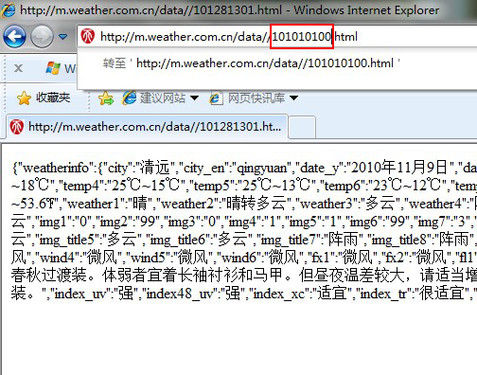Click the Internet Explorer title bar icon
The width and height of the screenshot is (477, 375).
coord(8,10)
